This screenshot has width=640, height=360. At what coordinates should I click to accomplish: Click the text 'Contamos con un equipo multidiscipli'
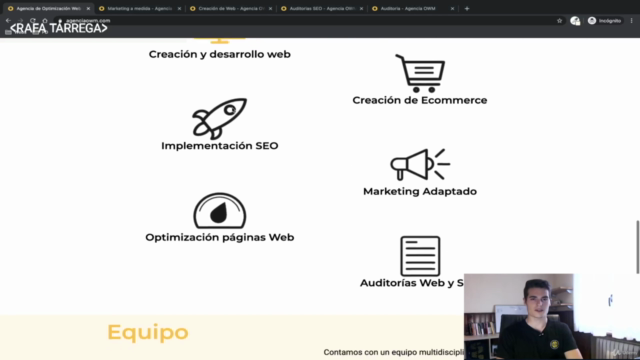[x=393, y=352]
